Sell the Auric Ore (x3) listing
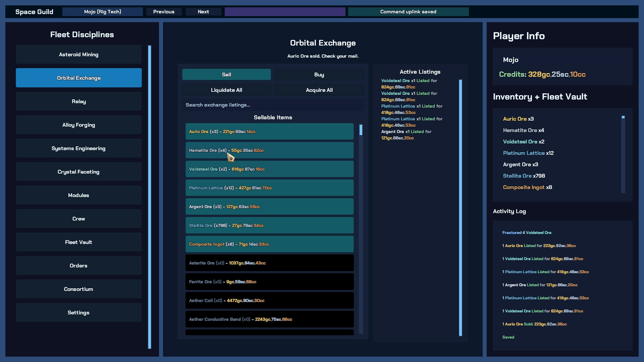This screenshot has height=362, width=644. click(x=269, y=131)
